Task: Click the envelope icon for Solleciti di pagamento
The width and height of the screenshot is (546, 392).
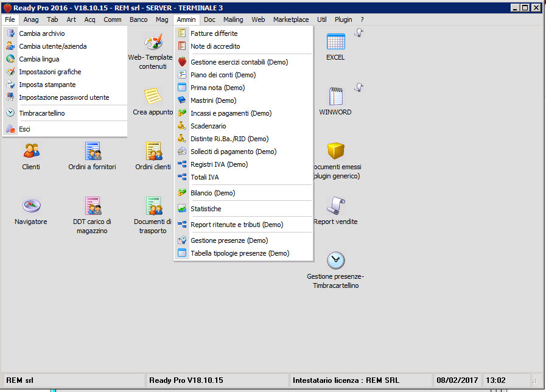Action: [x=182, y=152]
